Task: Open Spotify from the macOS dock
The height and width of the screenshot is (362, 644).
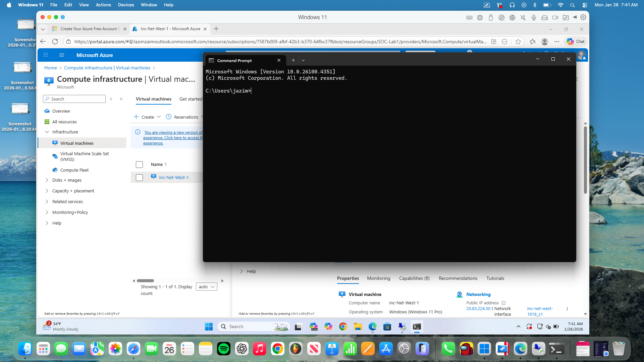Action: click(223, 349)
